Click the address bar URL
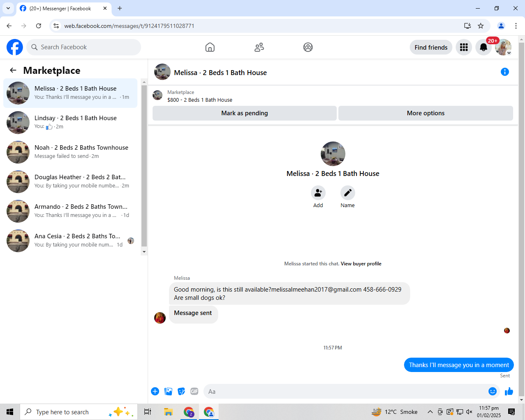525x420 pixels. pyautogui.click(x=129, y=26)
